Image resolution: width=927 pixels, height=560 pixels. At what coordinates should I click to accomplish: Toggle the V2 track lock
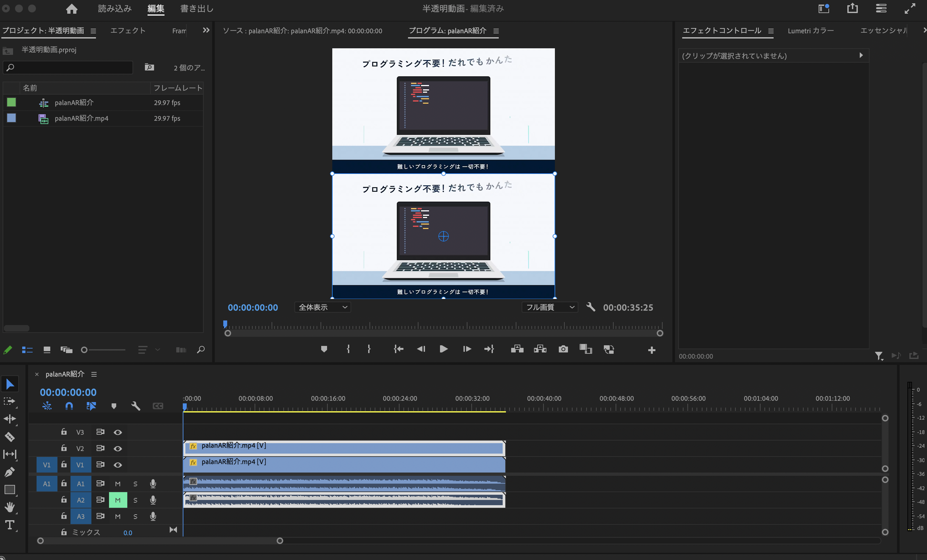point(64,448)
